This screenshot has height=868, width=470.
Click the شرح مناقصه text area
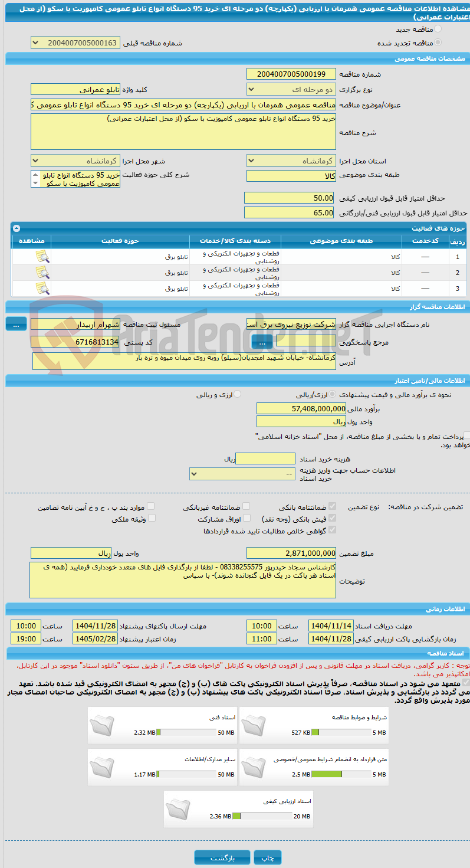[183, 132]
